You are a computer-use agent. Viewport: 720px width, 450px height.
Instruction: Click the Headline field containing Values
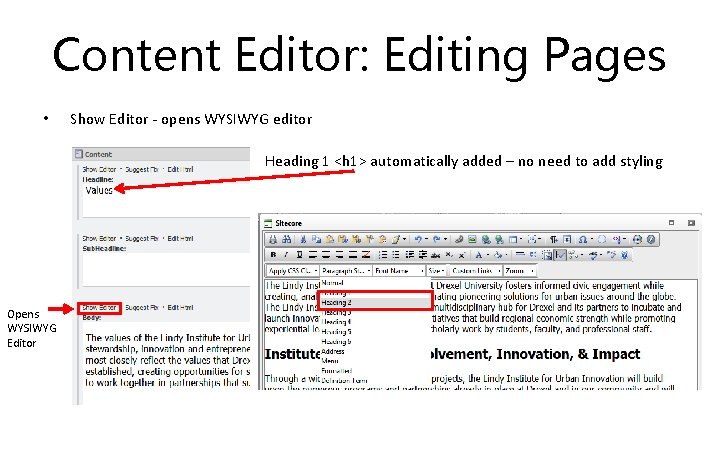[x=165, y=200]
